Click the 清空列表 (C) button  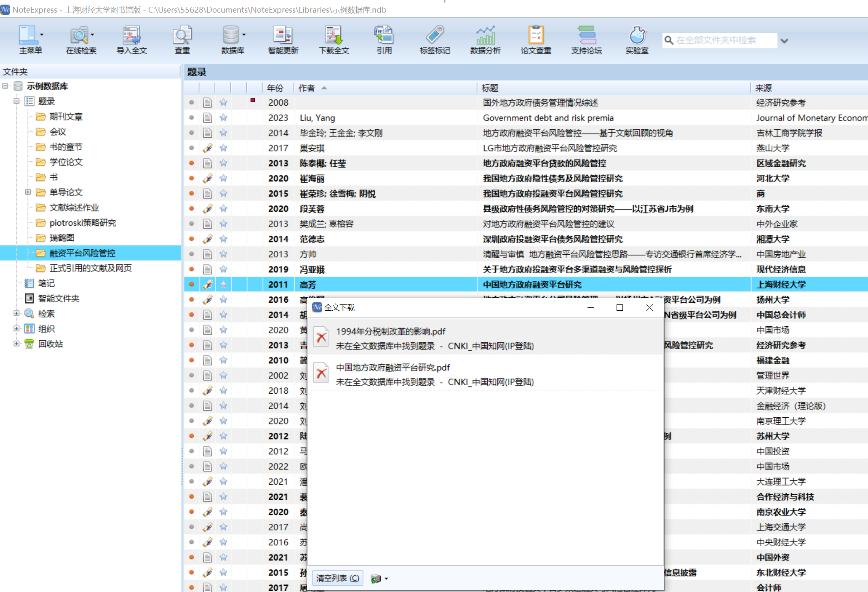(337, 578)
